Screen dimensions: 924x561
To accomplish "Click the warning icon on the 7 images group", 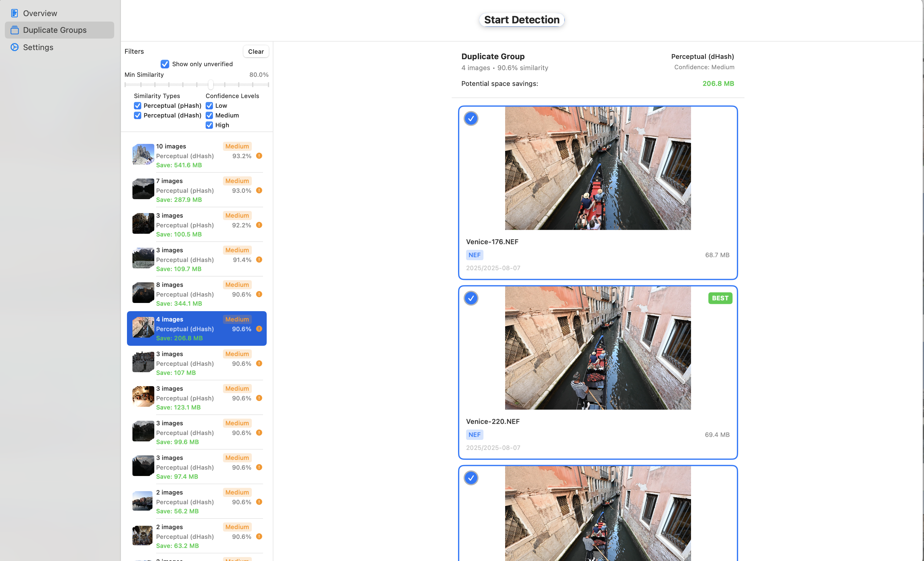I will (259, 190).
